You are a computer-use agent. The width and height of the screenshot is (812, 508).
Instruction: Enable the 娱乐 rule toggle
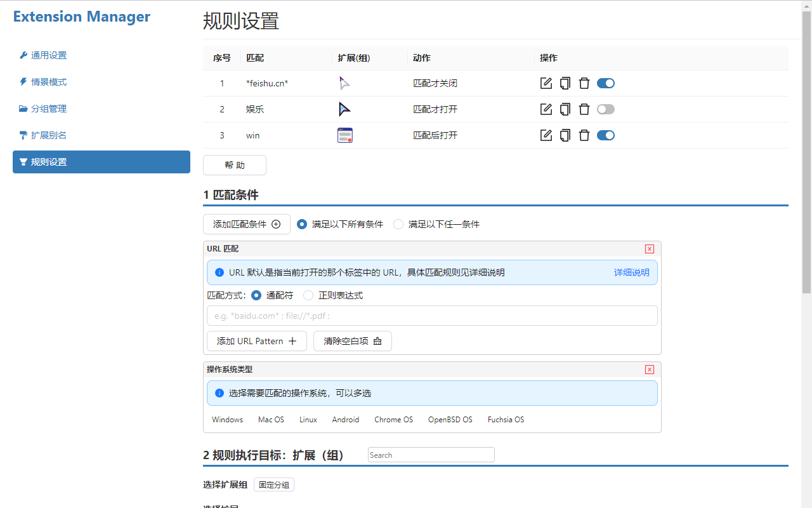606,109
